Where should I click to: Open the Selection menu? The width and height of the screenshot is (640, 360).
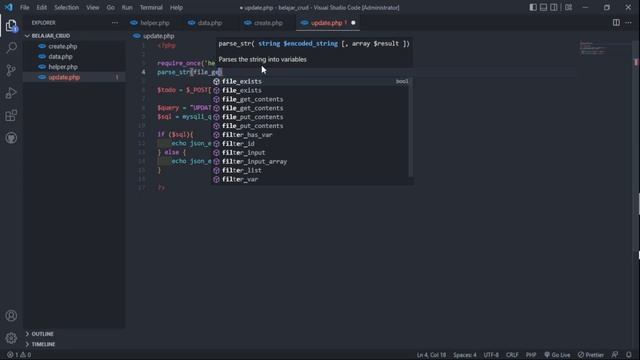click(x=67, y=7)
